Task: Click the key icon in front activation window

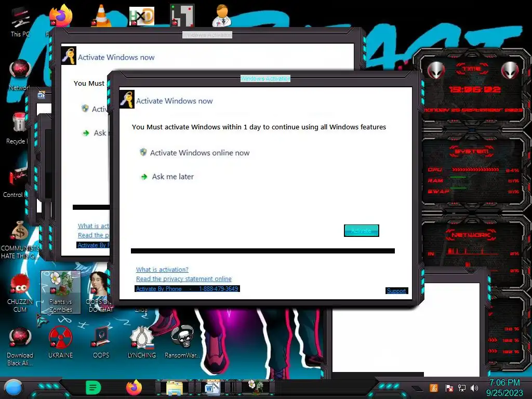Action: point(127,99)
